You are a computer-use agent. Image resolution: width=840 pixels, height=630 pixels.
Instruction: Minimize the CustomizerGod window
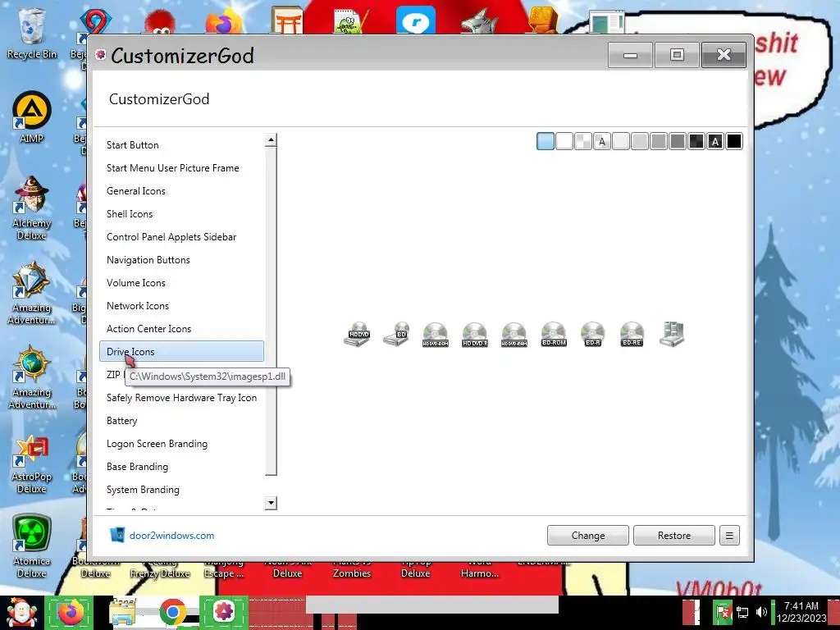tap(631, 55)
